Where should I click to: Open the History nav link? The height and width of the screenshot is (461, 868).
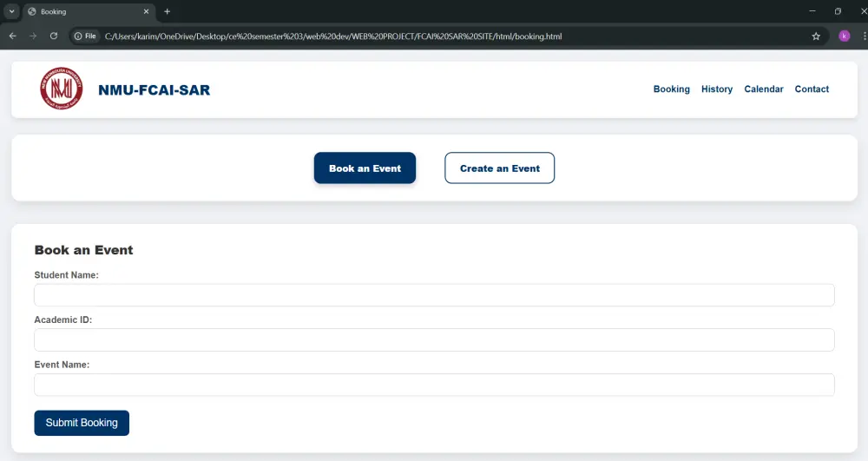point(717,89)
